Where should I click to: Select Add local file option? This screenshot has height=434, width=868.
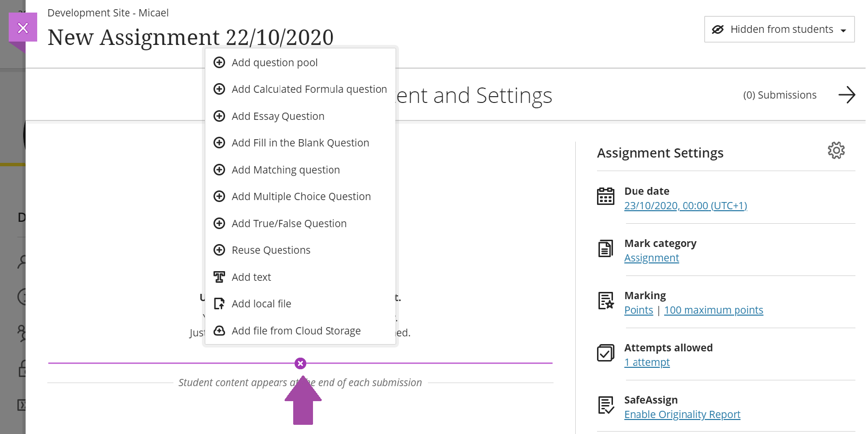point(261,304)
